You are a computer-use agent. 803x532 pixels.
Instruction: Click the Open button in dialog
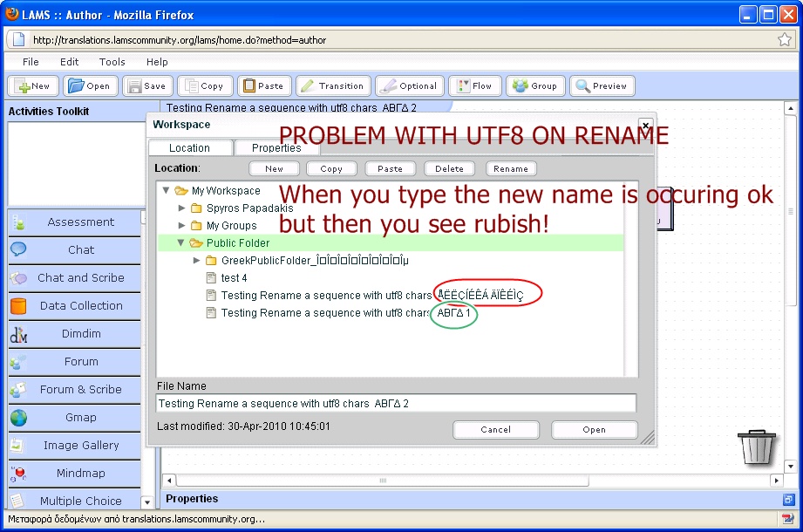[x=594, y=430]
